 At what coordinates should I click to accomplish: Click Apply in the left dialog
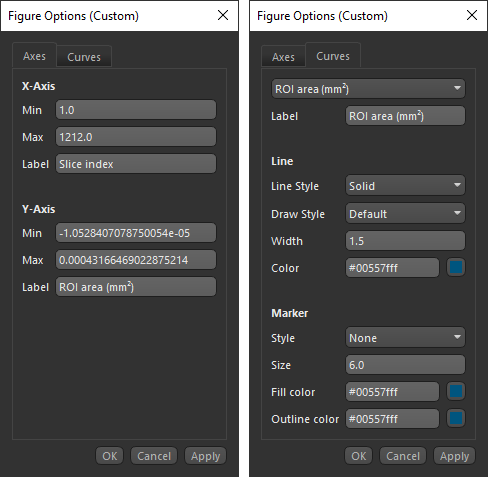coord(206,456)
